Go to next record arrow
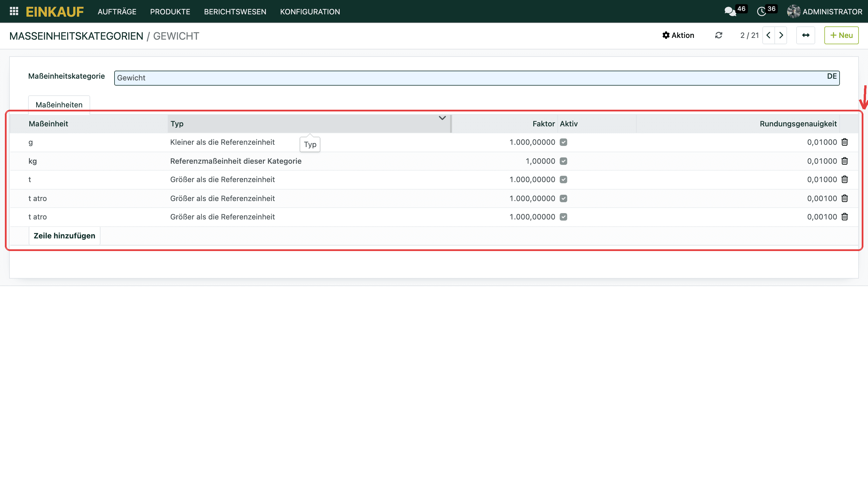 pos(781,35)
